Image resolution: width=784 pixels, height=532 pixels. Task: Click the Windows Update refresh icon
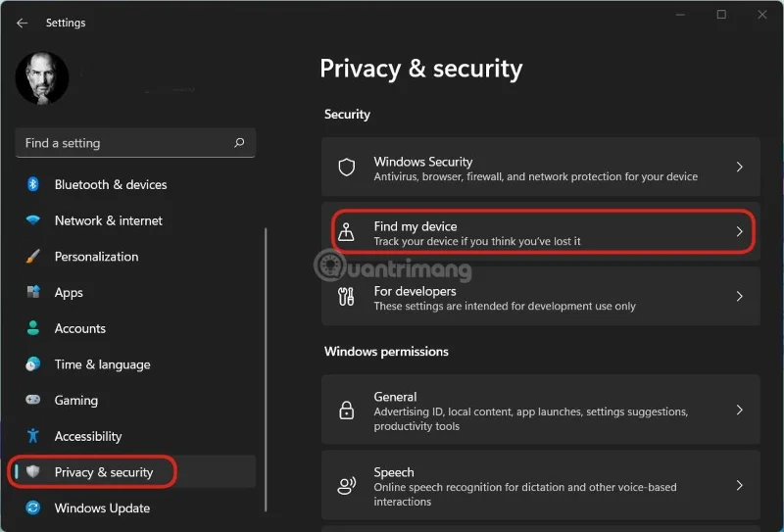(33, 508)
